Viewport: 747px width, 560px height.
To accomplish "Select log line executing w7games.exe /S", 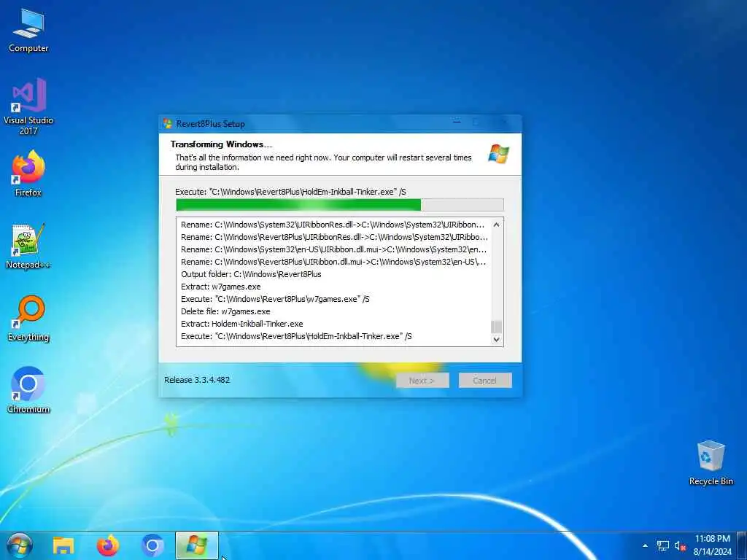I will [x=275, y=299].
